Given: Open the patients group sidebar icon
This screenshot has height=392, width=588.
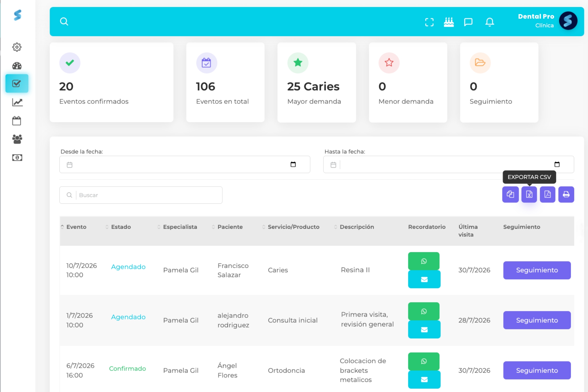Looking at the screenshot, I should tap(17, 139).
